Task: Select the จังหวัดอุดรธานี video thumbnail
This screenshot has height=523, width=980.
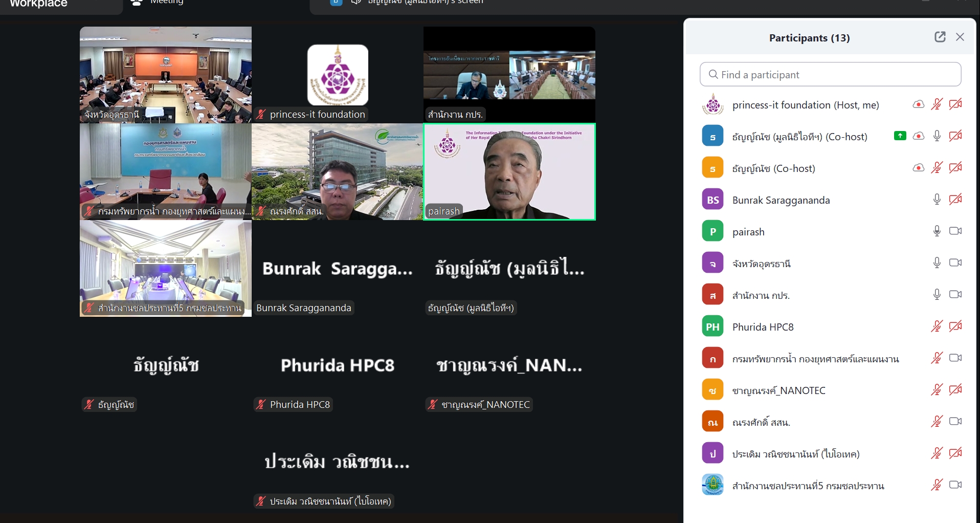Action: coord(165,75)
